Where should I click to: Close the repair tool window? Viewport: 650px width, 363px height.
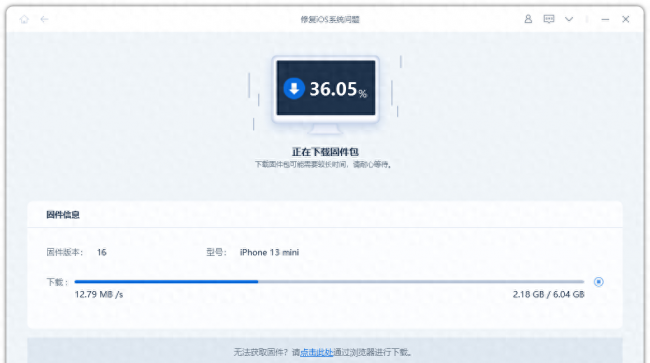[626, 19]
